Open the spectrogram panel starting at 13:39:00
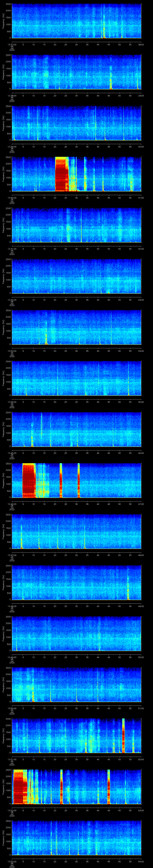 [x=77, y=123]
